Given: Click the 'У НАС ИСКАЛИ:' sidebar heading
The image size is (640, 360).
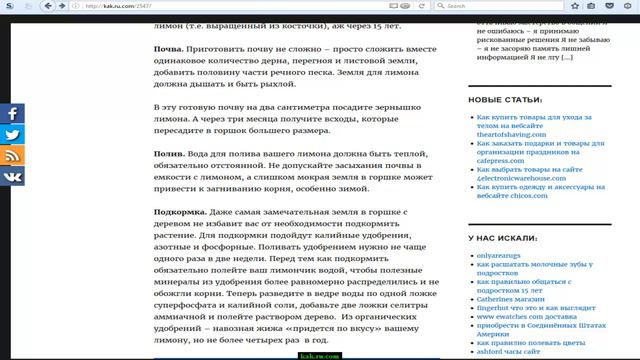Looking at the screenshot, I should (x=503, y=238).
